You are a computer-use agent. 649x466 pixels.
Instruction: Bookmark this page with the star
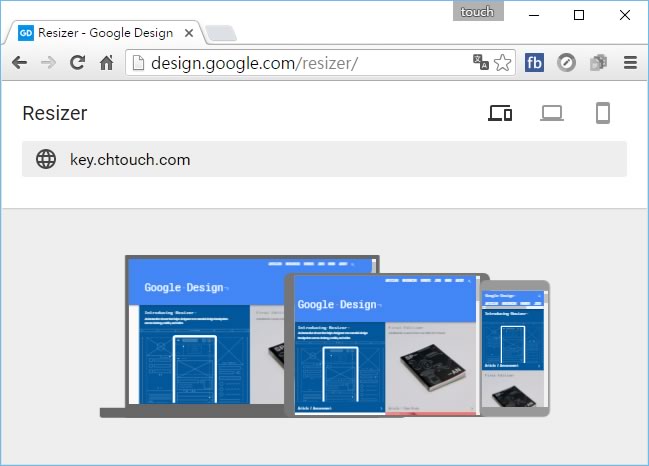502,63
